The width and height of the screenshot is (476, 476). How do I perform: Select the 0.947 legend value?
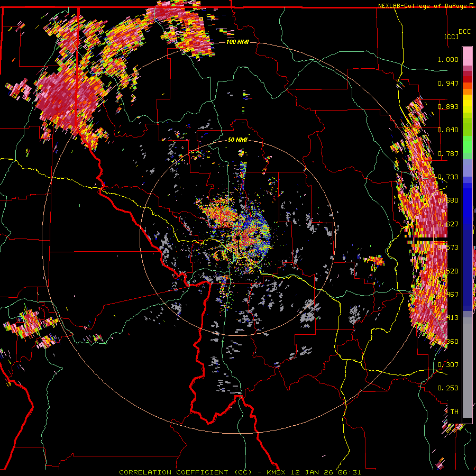(448, 83)
